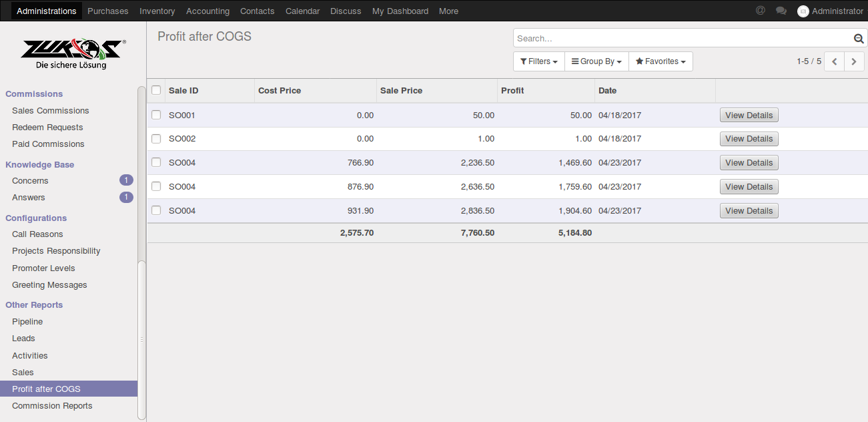Open the @ mentions icon
Screen dimensions: 868x422
click(761, 11)
